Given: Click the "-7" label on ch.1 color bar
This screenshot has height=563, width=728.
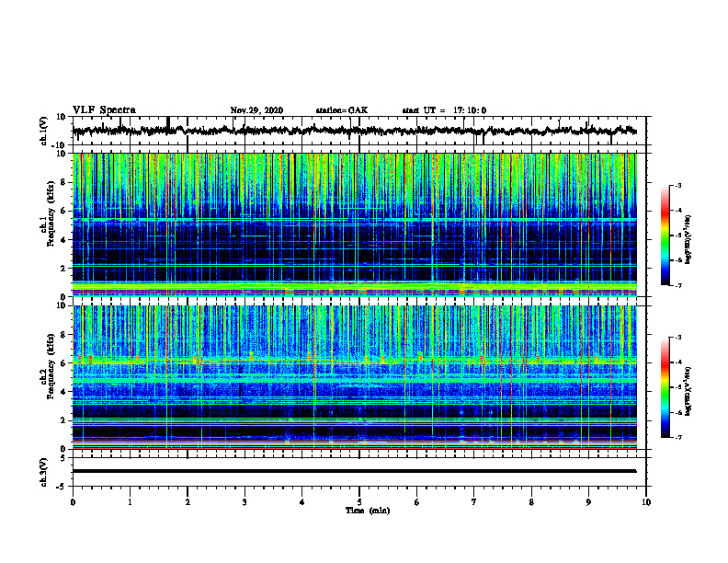Looking at the screenshot, I should (x=677, y=285).
